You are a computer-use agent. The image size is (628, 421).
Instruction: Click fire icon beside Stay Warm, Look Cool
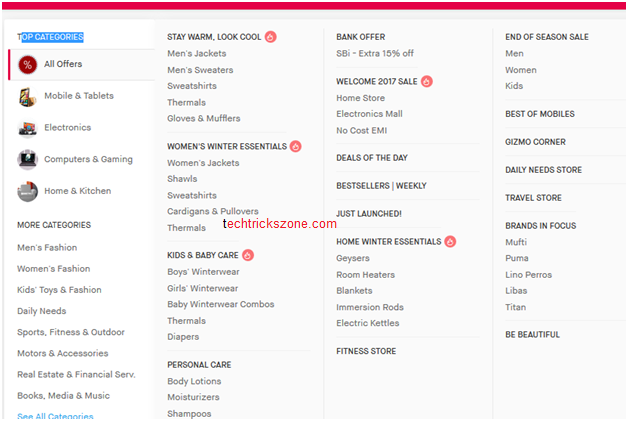pyautogui.click(x=271, y=37)
